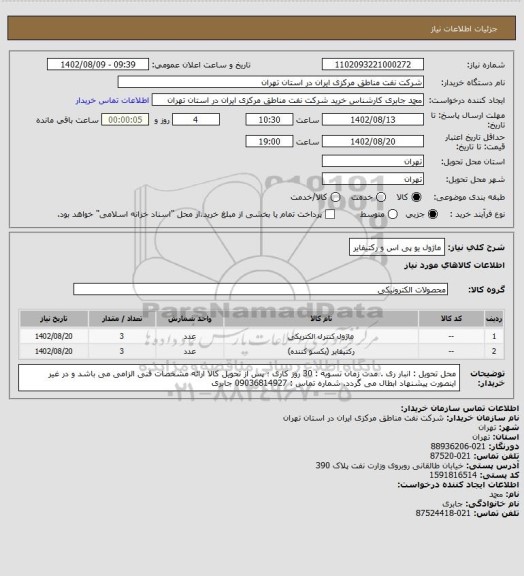The width and height of the screenshot is (524, 576).
Task: Click the کد کالا column header
Action: point(451,319)
